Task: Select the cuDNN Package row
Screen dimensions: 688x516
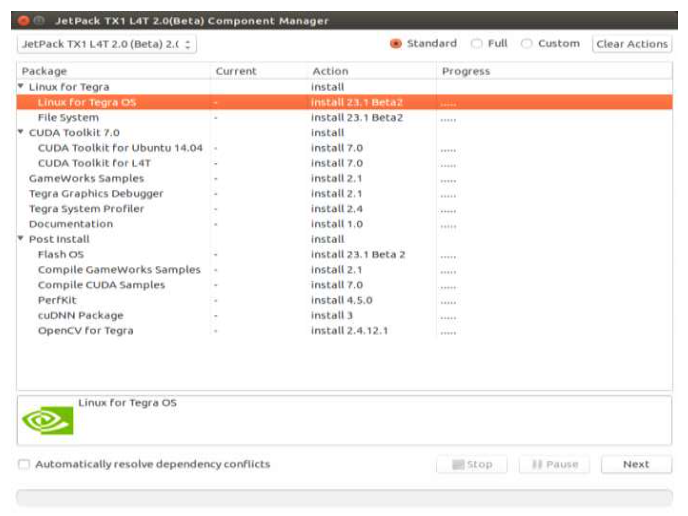Action: pos(344,315)
